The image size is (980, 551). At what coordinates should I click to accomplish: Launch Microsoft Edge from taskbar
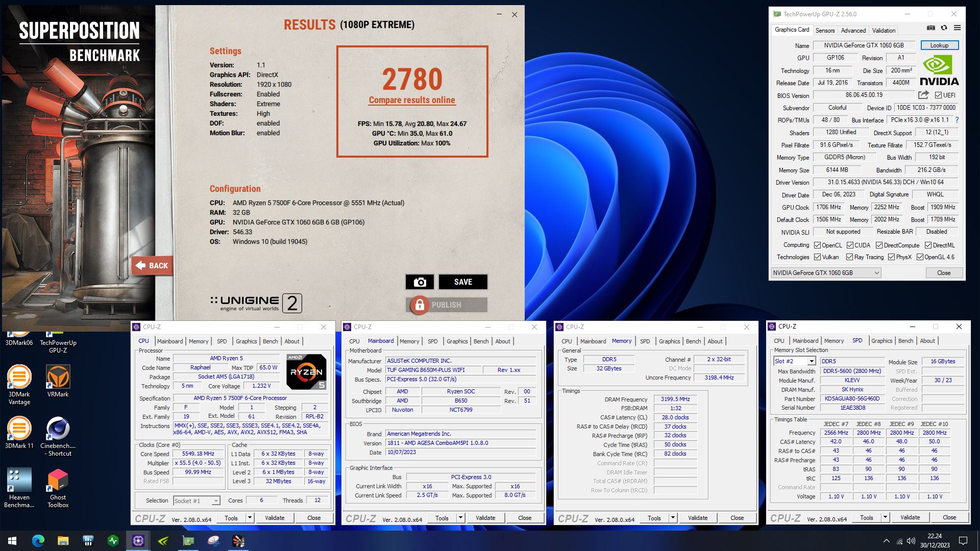(38, 540)
